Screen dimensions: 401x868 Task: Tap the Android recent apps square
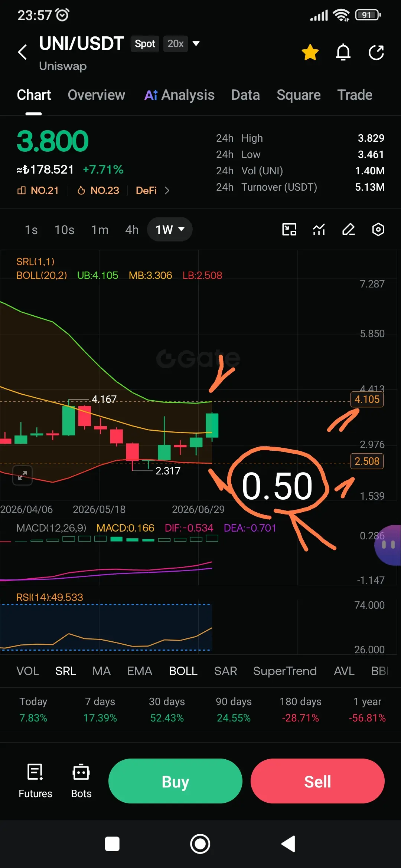tap(112, 844)
